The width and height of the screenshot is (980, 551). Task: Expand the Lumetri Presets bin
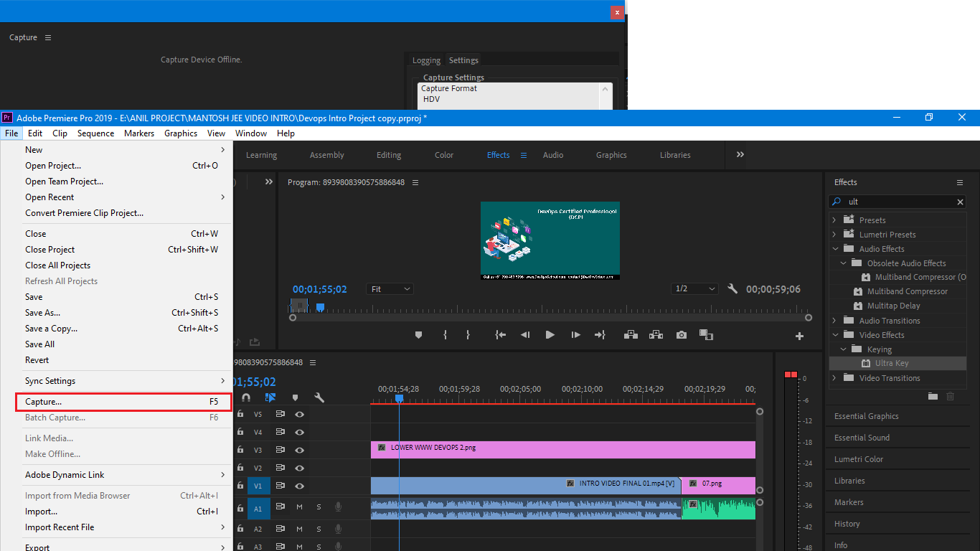pos(834,235)
